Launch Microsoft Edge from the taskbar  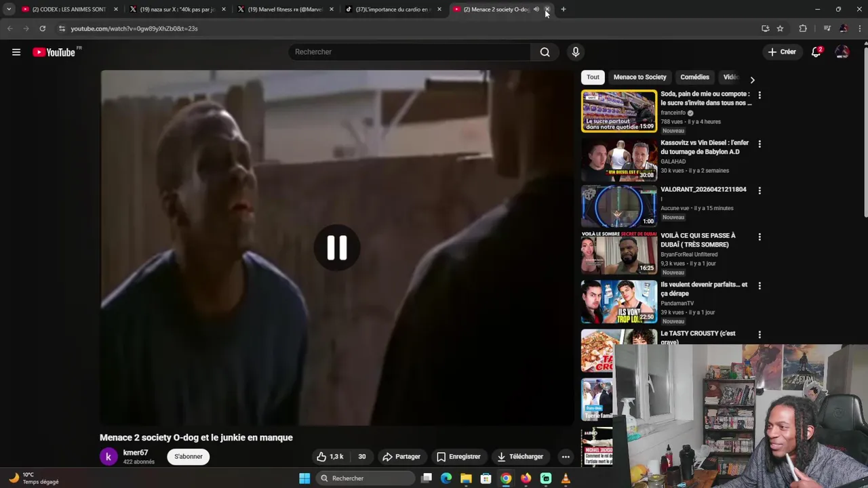(446, 479)
